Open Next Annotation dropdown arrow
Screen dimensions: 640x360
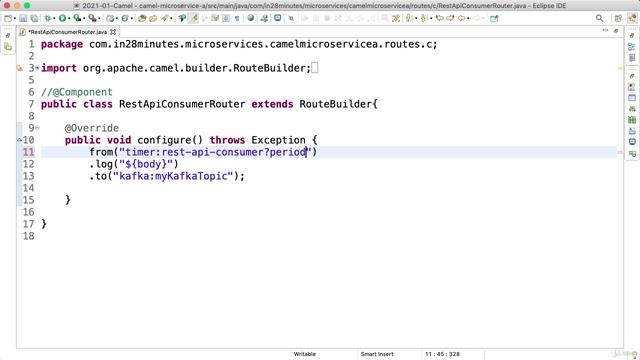click(416, 18)
